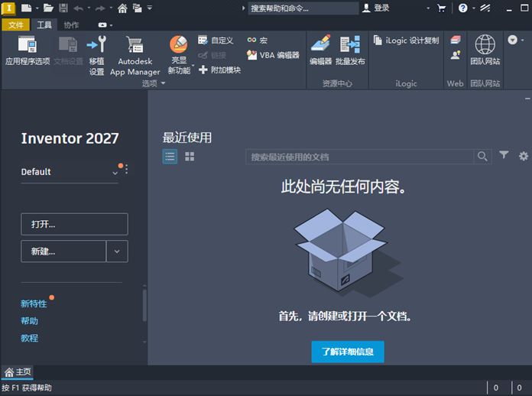The image size is (532, 396).
Task: Launch Autodesk App Manager
Action: point(135,55)
